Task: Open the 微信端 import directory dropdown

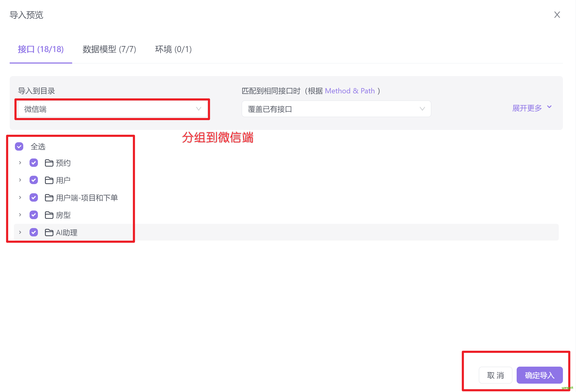Action: coord(112,109)
